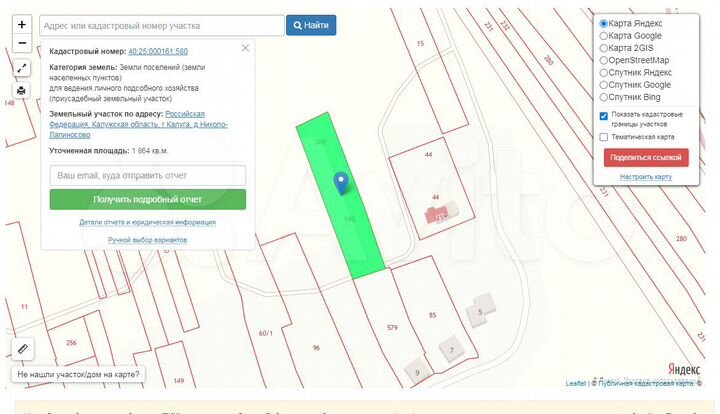Zoom in on the map
The image size is (720, 414).
coord(22,24)
